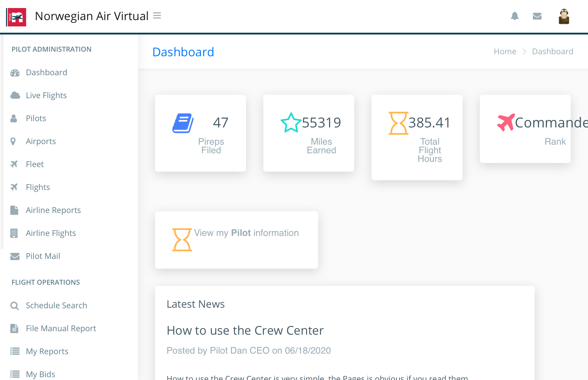The height and width of the screenshot is (380, 588).
Task: Click the Dashboard breadcrumb item
Action: coord(552,51)
